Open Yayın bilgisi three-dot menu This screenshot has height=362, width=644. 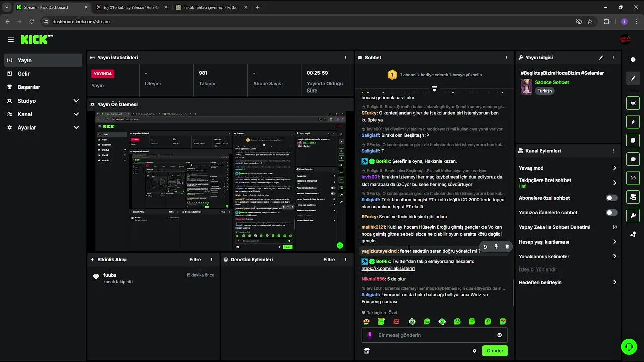(613, 58)
